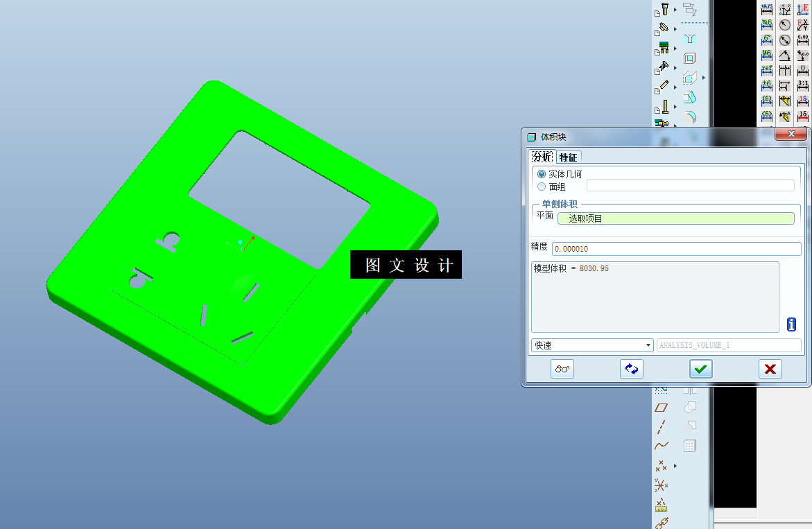The height and width of the screenshot is (529, 812).
Task: Expand the ejector pin flyout arrow
Action: (x=675, y=29)
